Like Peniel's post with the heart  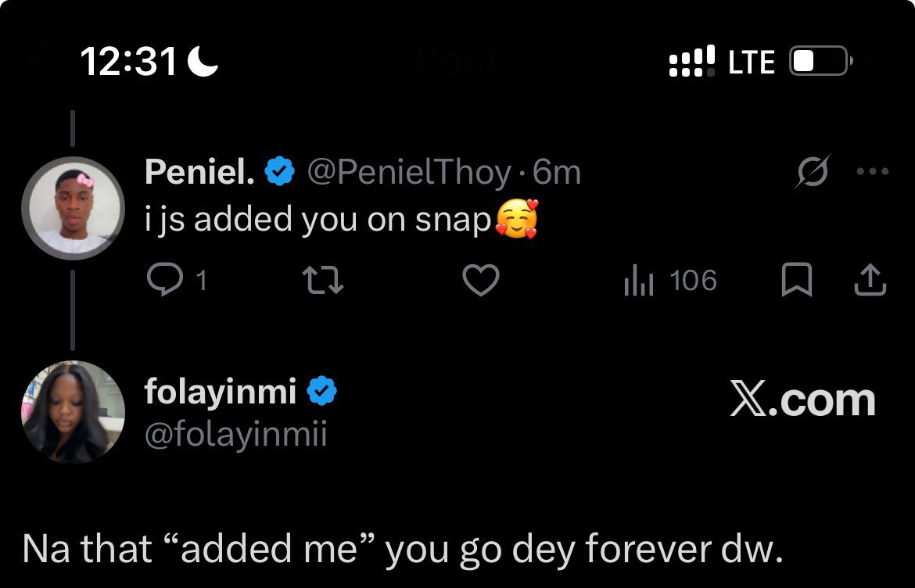coord(481,281)
